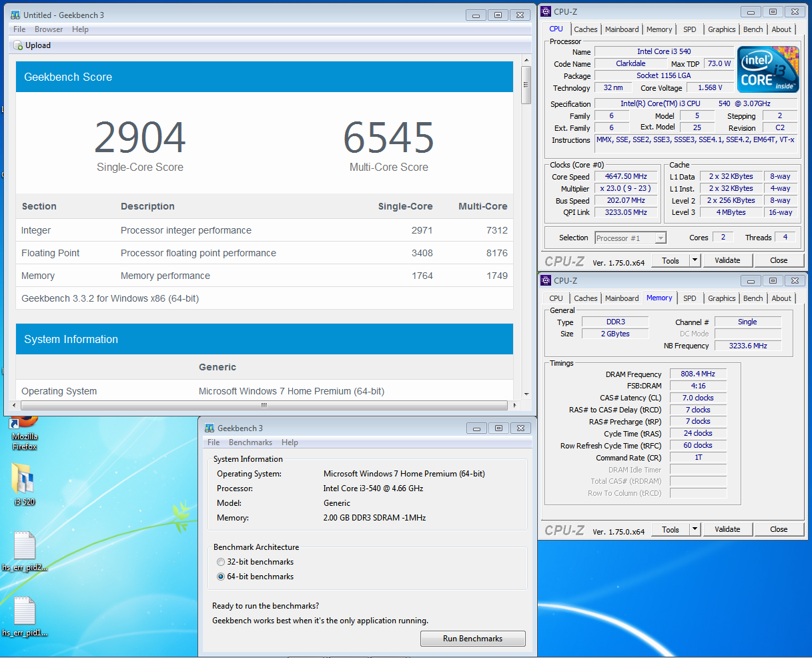Click Close button in CPU-Z Memory window
Image resolution: width=812 pixels, height=658 pixels.
click(779, 529)
